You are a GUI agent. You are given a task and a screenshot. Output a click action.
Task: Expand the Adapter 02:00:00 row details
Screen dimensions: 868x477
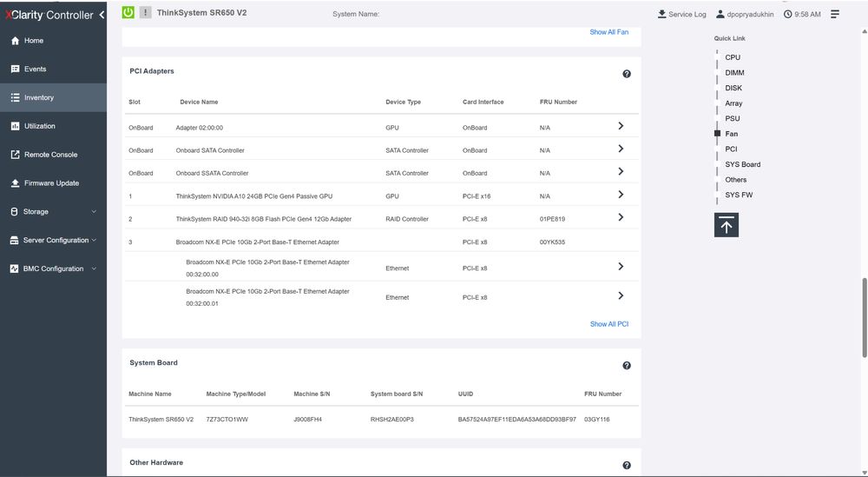pos(621,126)
